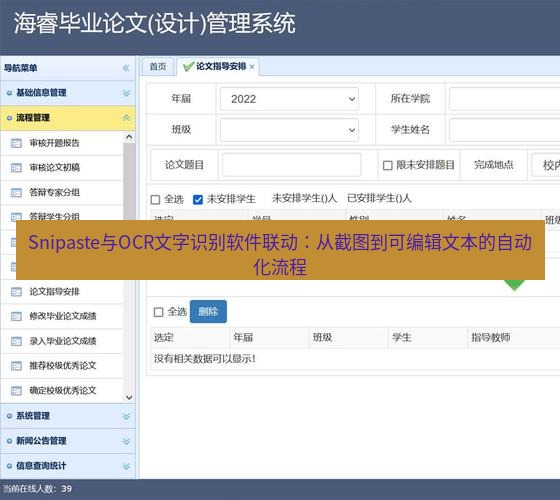560x500 pixels.
Task: Click 未安排学生()人 count text
Action: (305, 199)
